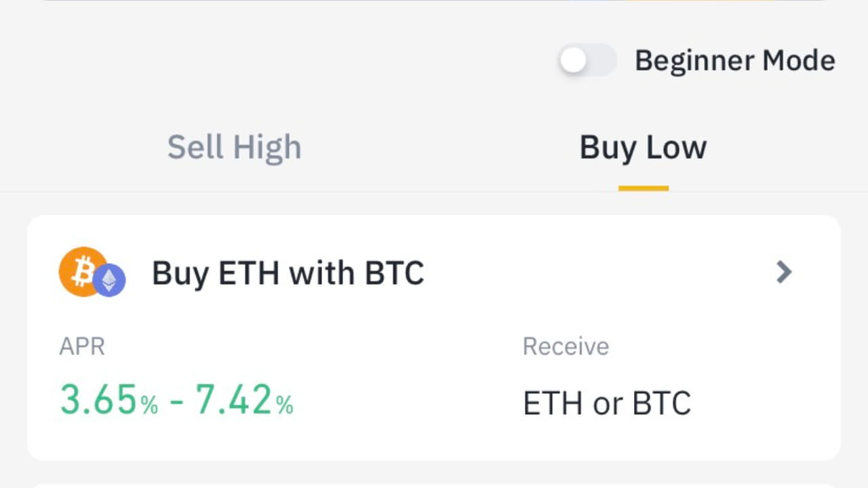Select the Buy Low tab

[x=643, y=147]
